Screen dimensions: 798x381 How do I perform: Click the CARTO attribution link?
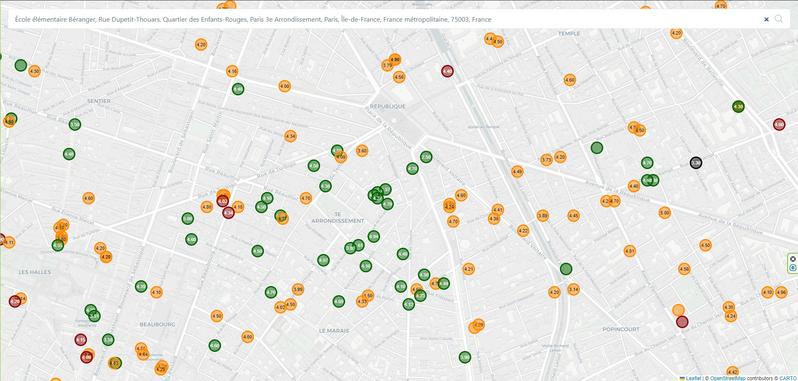788,378
